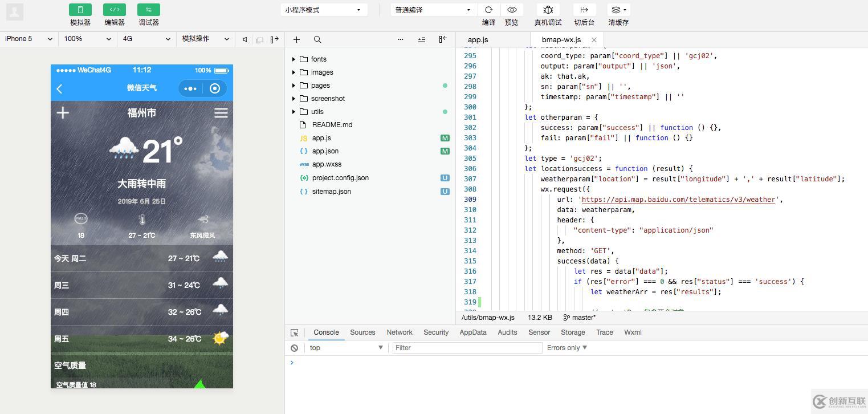Switch to the app.js editor tab

pyautogui.click(x=478, y=39)
